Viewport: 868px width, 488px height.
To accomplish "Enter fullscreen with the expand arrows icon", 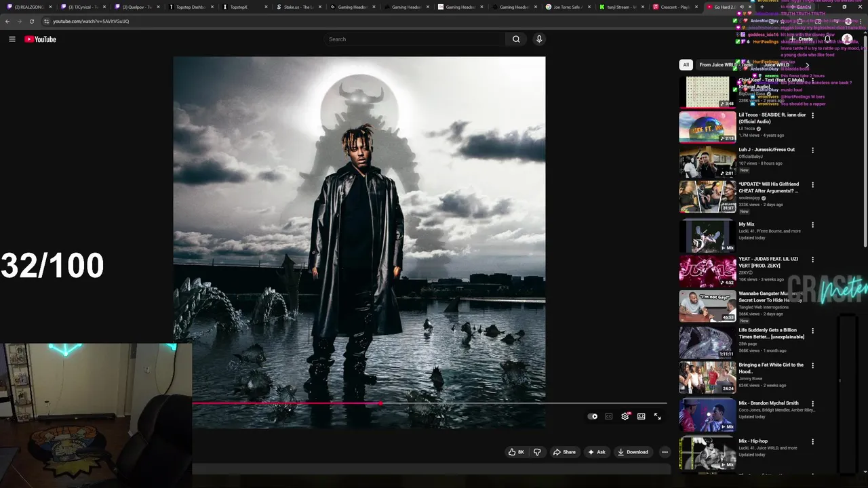I will pyautogui.click(x=657, y=416).
